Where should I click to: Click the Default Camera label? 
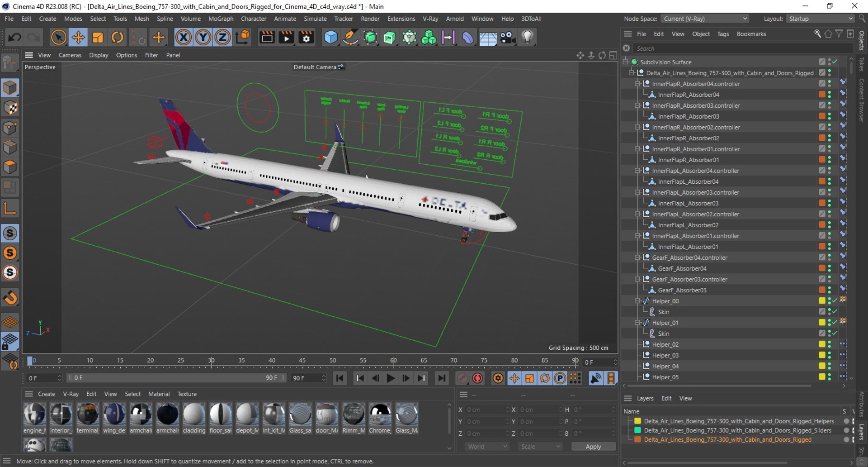pos(315,67)
